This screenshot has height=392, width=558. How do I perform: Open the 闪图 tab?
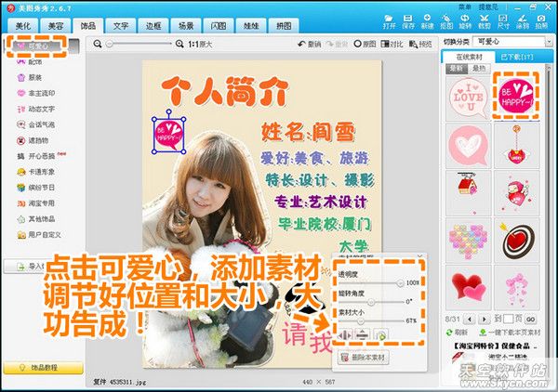[219, 26]
